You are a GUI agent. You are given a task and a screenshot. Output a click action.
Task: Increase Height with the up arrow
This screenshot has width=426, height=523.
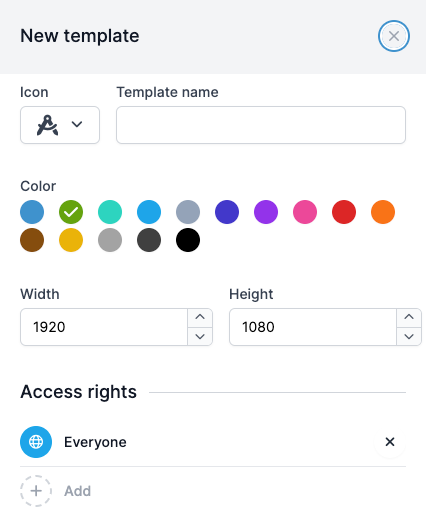coord(409,318)
